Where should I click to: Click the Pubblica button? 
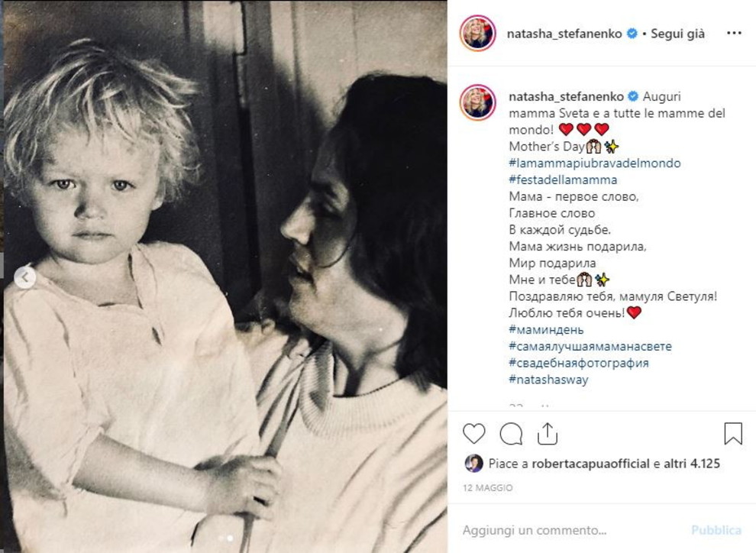point(716,530)
